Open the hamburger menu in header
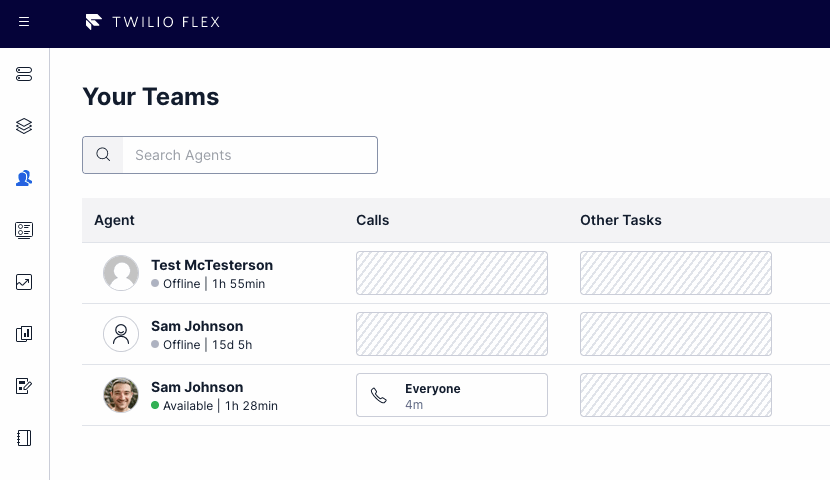 coord(24,22)
